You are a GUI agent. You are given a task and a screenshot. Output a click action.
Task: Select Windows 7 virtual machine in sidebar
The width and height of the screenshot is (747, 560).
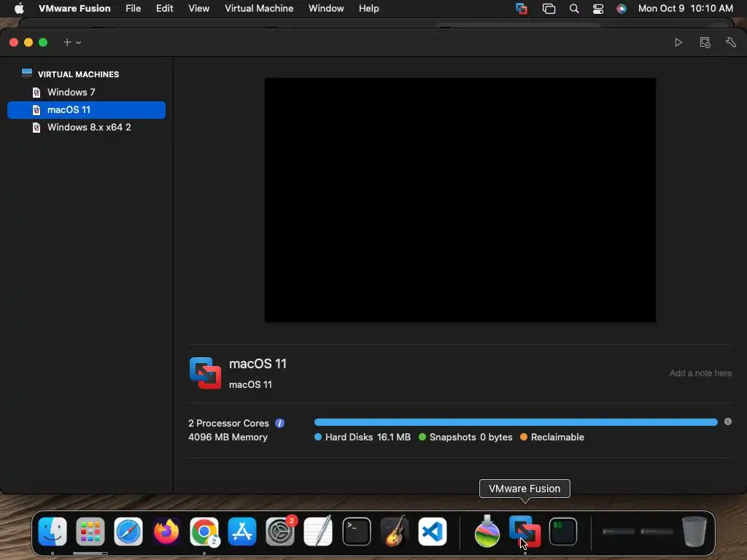point(86,92)
